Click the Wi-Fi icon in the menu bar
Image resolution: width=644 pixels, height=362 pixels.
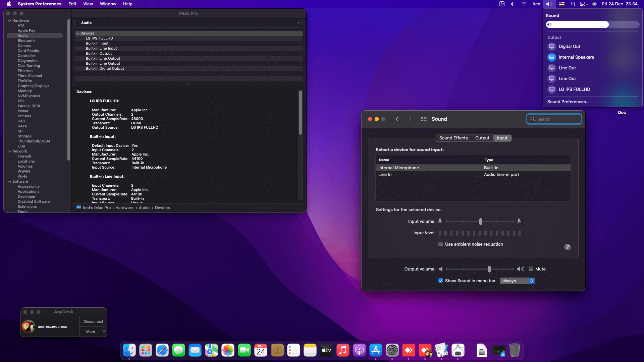[524, 4]
